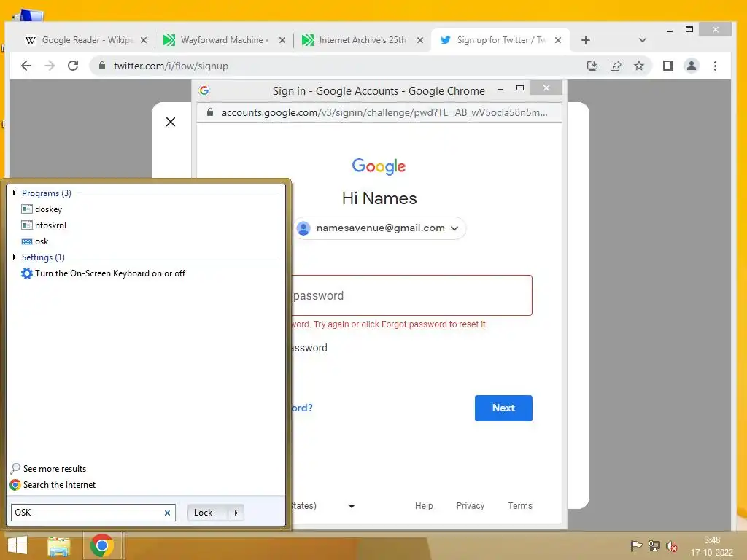Switch to the Wayforward Machine tab

tap(223, 41)
